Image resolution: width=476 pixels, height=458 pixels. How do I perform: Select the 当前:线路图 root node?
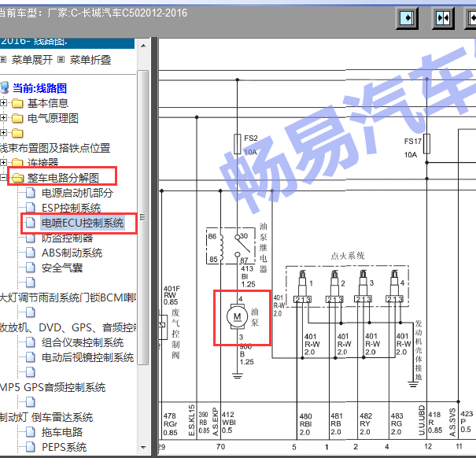tap(39, 88)
